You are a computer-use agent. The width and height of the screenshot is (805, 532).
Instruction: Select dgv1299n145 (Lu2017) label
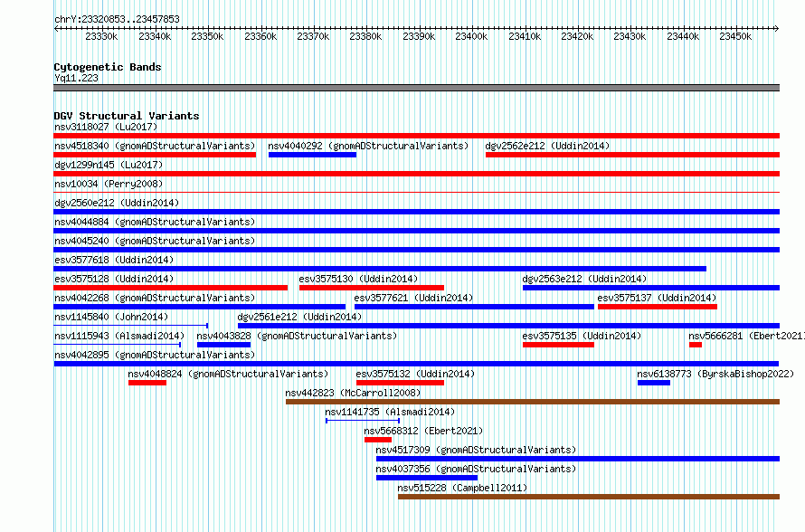[x=109, y=165]
